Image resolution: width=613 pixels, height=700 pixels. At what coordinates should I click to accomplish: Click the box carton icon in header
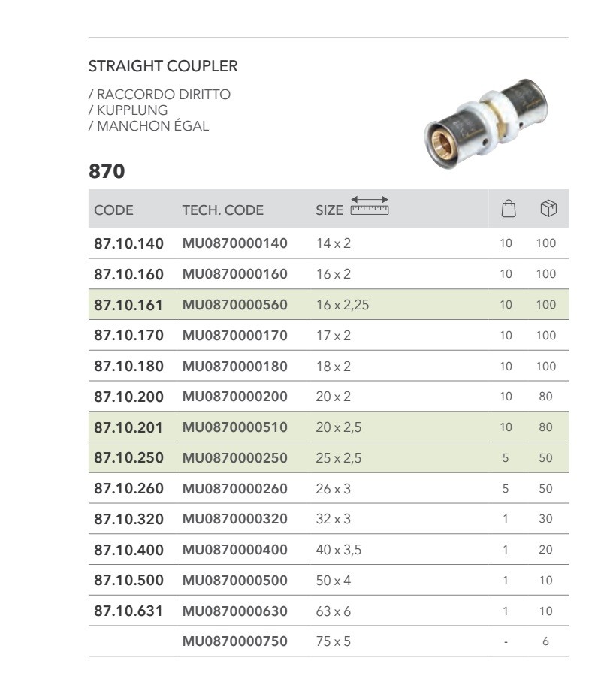(548, 210)
